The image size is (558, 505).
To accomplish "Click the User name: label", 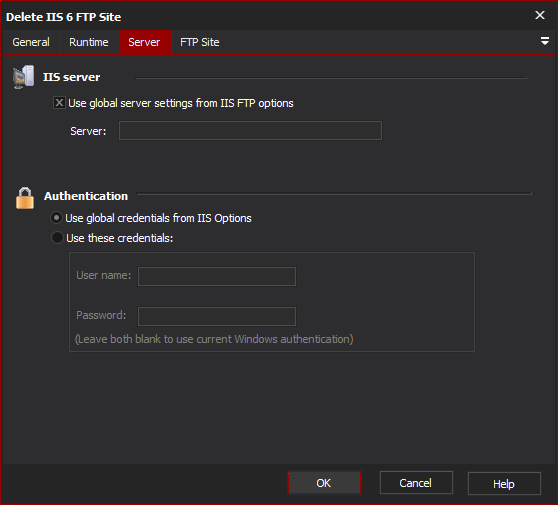I will click(x=104, y=275).
